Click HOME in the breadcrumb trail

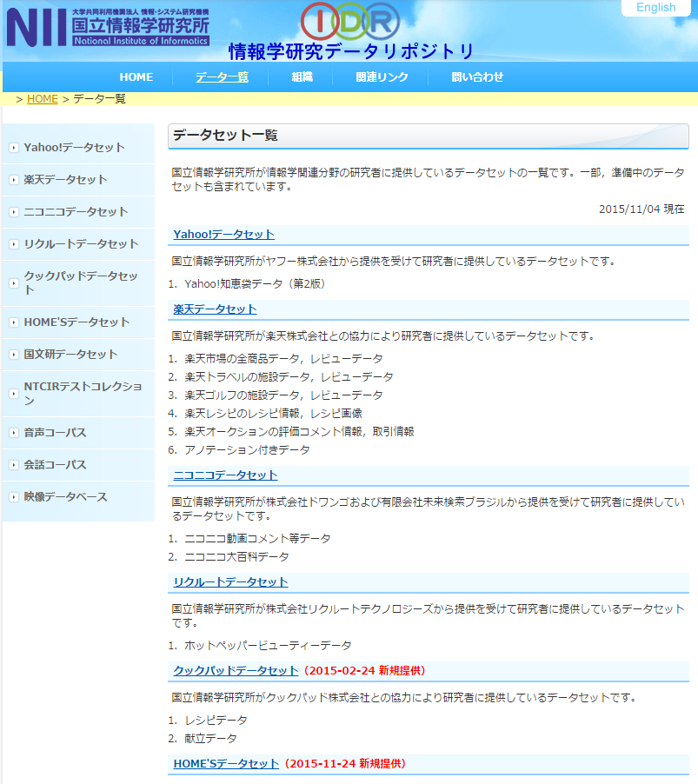click(42, 98)
